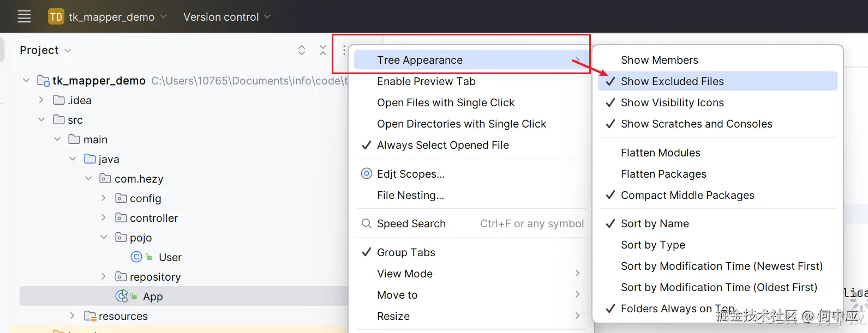This screenshot has width=868, height=333.
Task: Select the java source root folder icon
Action: pyautogui.click(x=90, y=159)
